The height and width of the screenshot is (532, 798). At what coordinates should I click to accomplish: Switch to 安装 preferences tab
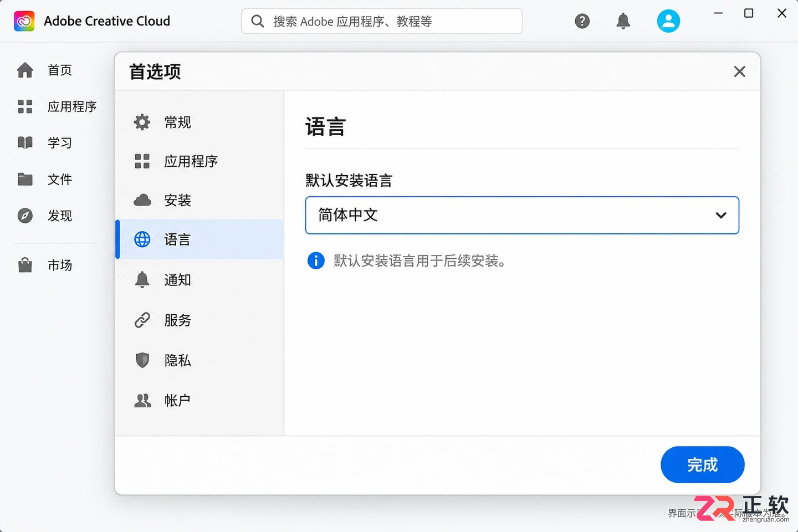[199, 200]
